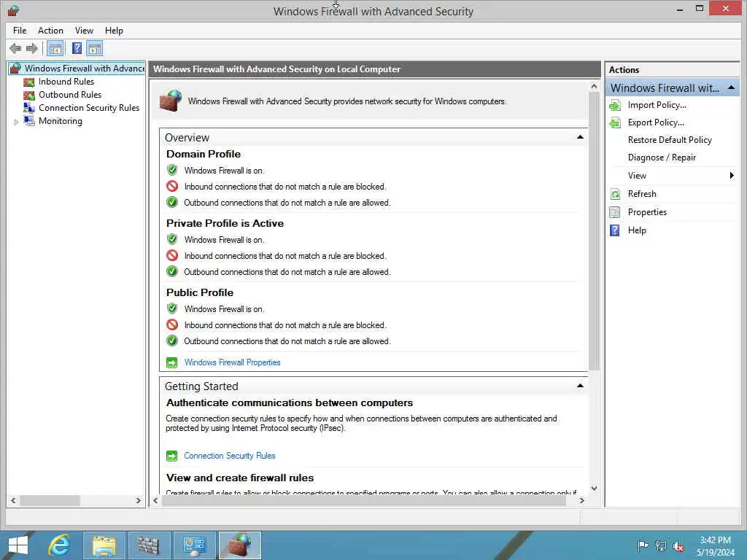
Task: Select Connection Security Rules tree node
Action: click(x=89, y=108)
